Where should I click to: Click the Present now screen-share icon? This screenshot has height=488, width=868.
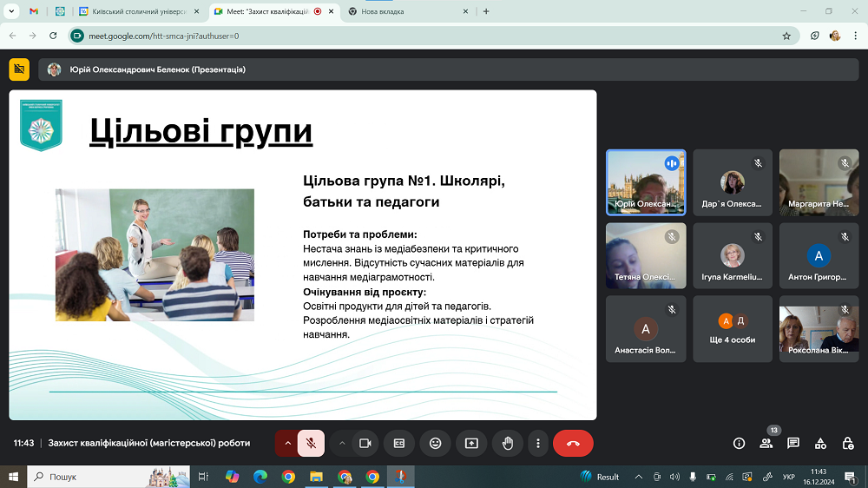[x=471, y=443]
